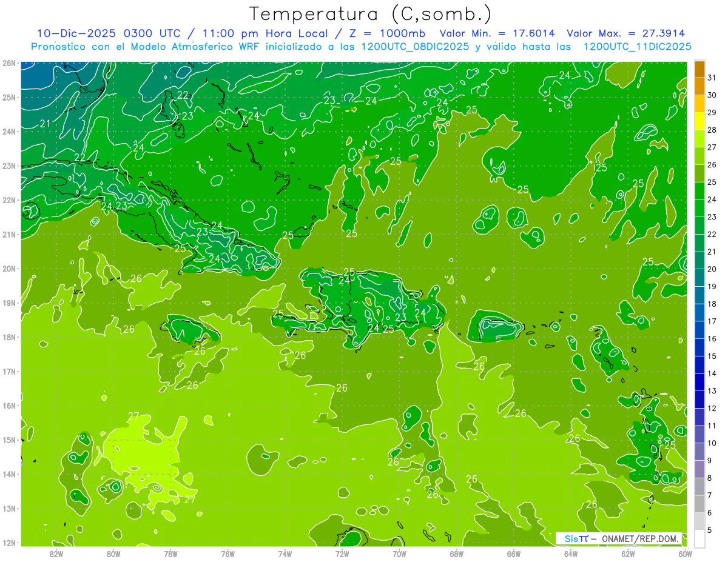Select the 22N latitude axis label

tap(8, 200)
